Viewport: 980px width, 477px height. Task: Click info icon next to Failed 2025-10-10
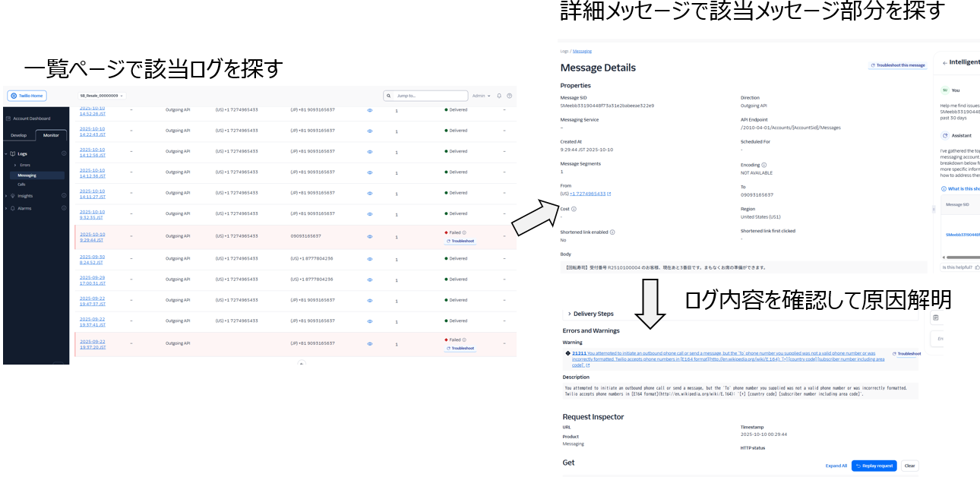coord(464,232)
